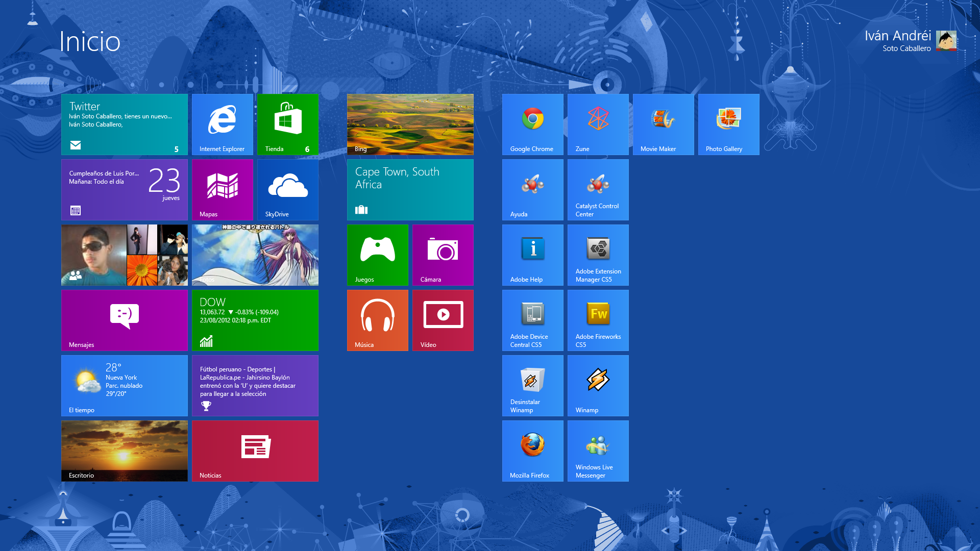Open the Música headphones tile
This screenshot has width=980, height=551.
[x=378, y=320]
